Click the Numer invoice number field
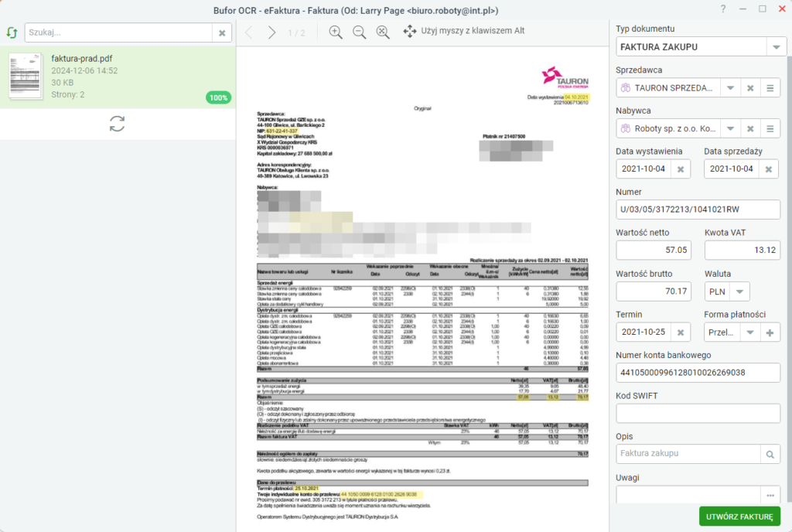Viewport: 792px width, 532px height. pos(698,210)
